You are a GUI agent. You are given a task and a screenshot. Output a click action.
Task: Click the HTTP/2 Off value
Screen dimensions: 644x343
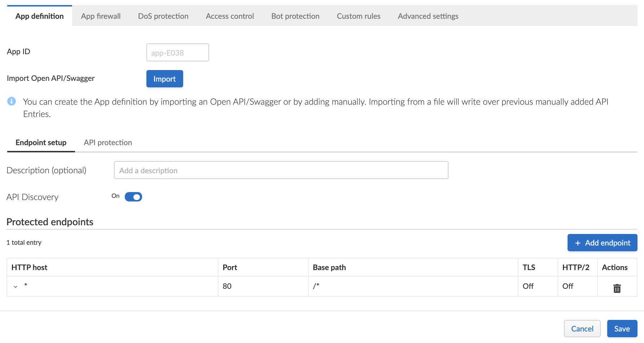(568, 286)
